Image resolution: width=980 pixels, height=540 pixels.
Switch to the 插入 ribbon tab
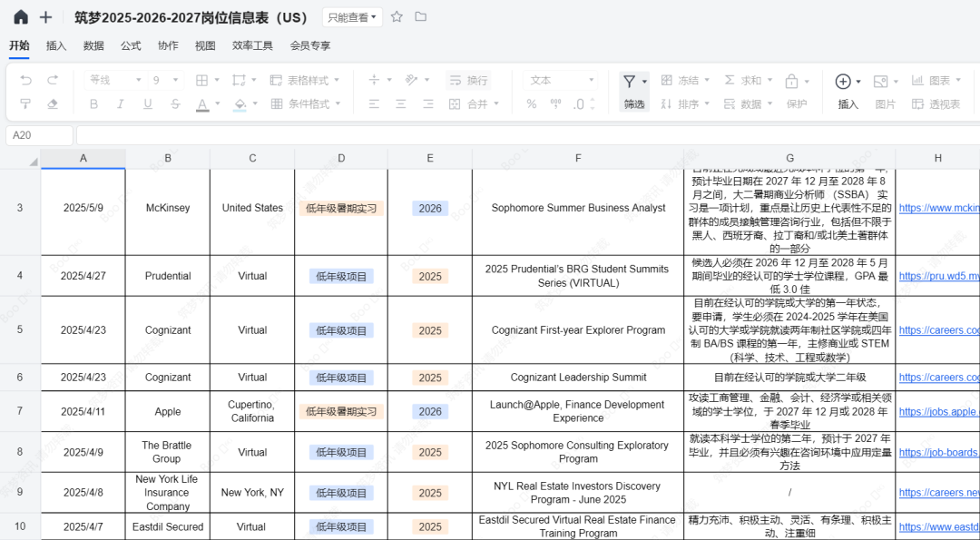(x=56, y=45)
